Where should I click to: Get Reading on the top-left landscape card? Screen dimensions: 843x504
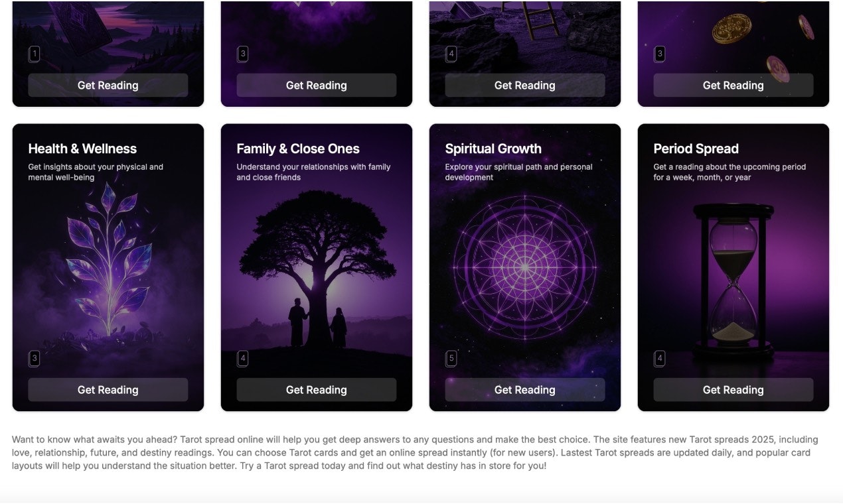[108, 85]
